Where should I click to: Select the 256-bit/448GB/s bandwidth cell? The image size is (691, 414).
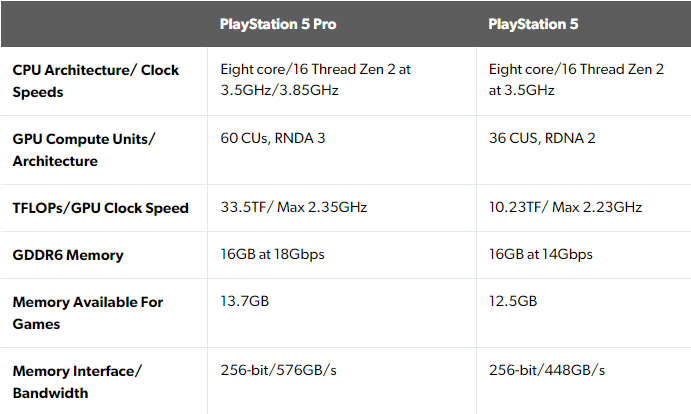547,370
